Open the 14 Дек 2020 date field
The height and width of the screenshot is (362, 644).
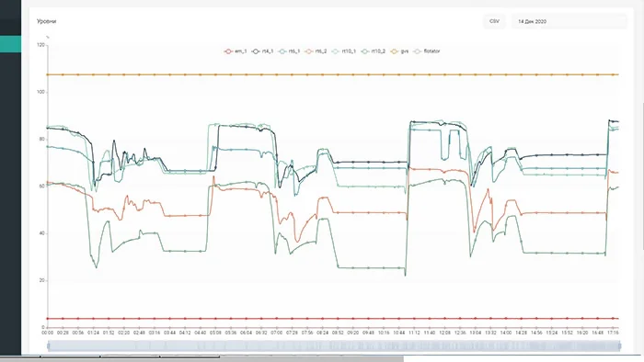click(x=569, y=21)
